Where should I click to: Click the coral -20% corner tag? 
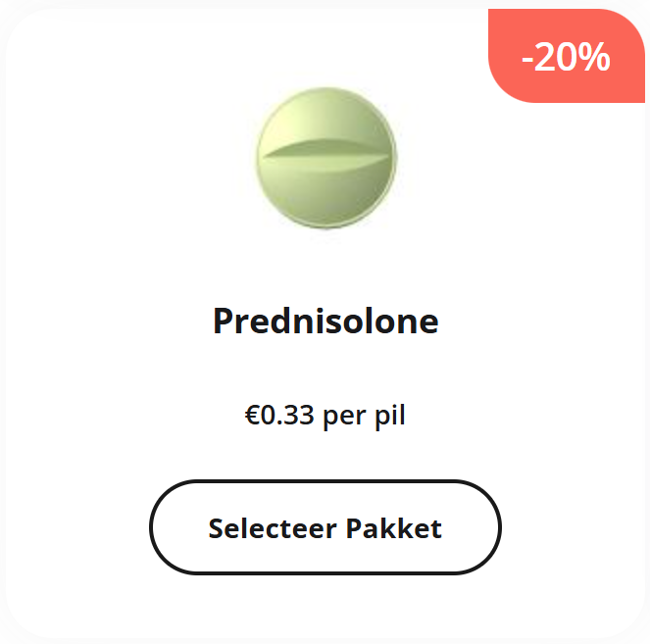tap(567, 56)
